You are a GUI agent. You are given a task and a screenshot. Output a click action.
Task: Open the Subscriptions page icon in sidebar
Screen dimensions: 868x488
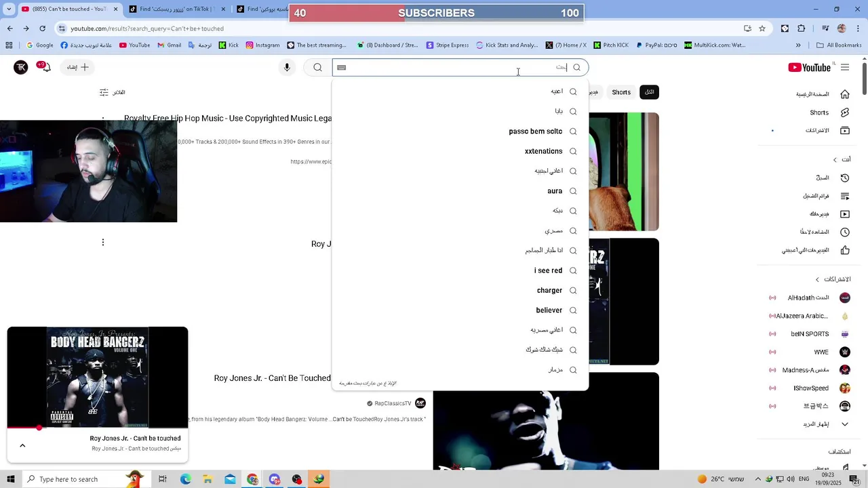[845, 130]
